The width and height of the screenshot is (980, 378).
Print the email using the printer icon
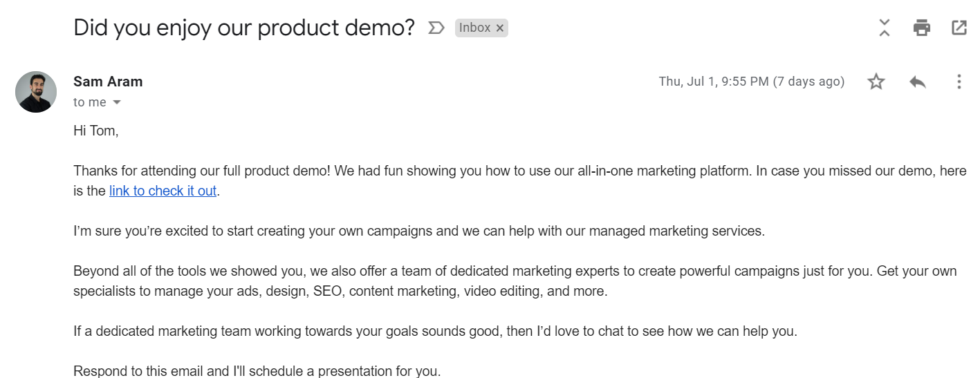tap(921, 28)
